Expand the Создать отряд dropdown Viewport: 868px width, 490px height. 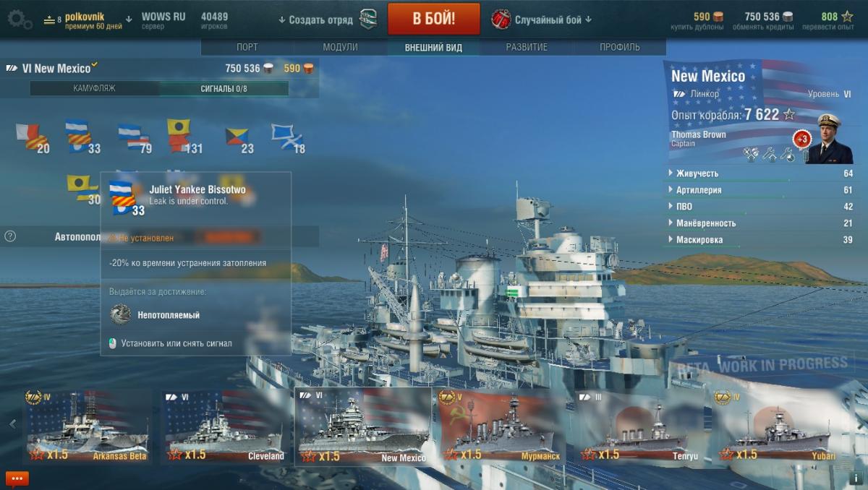pos(327,20)
